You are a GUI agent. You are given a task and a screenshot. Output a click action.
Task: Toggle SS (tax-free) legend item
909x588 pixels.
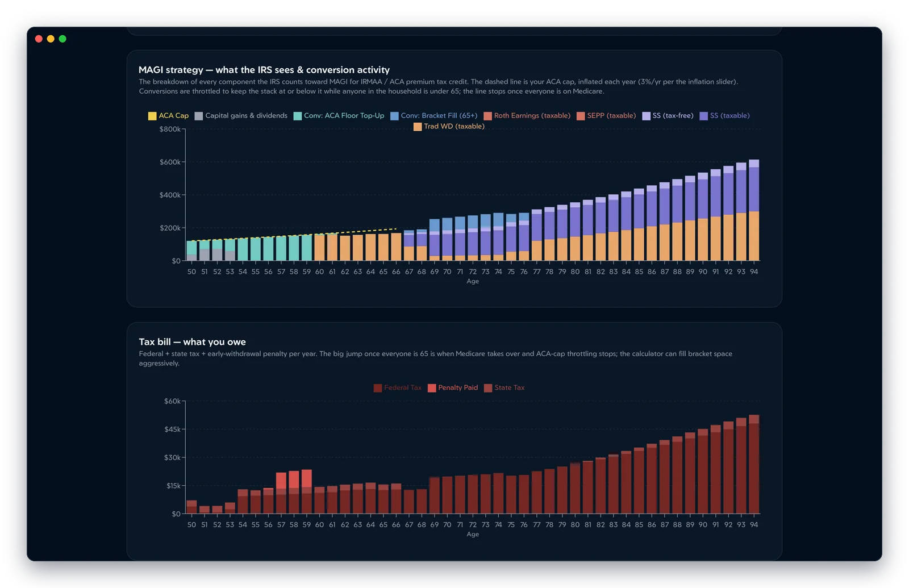[x=668, y=116]
